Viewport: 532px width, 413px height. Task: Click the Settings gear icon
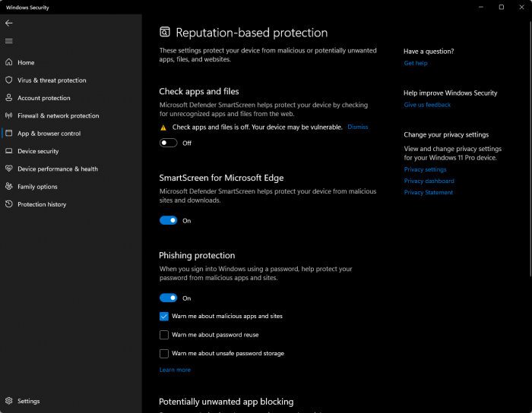tap(9, 401)
